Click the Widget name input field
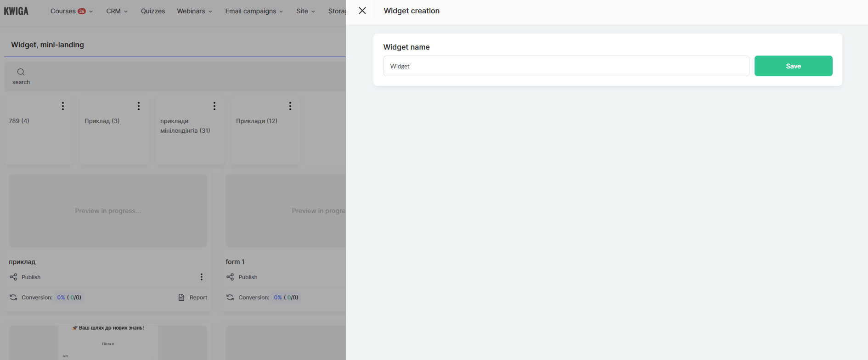The height and width of the screenshot is (360, 868). click(x=566, y=66)
